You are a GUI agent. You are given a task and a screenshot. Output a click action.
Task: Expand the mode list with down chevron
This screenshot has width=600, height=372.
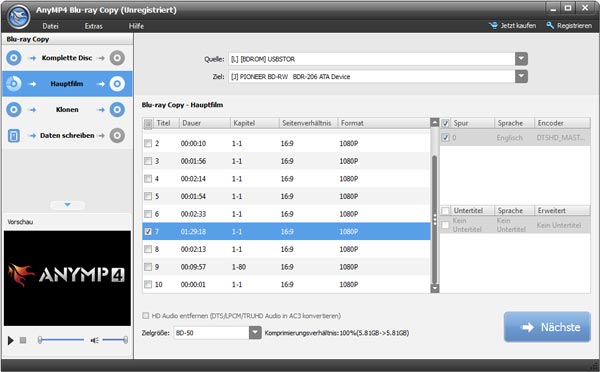[67, 205]
